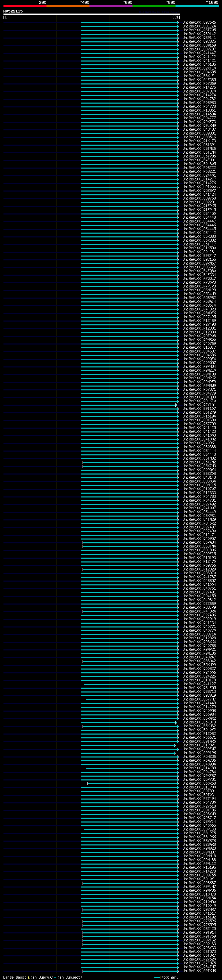Open hit UniRef100_B5KUT3

(x=199, y=722)
